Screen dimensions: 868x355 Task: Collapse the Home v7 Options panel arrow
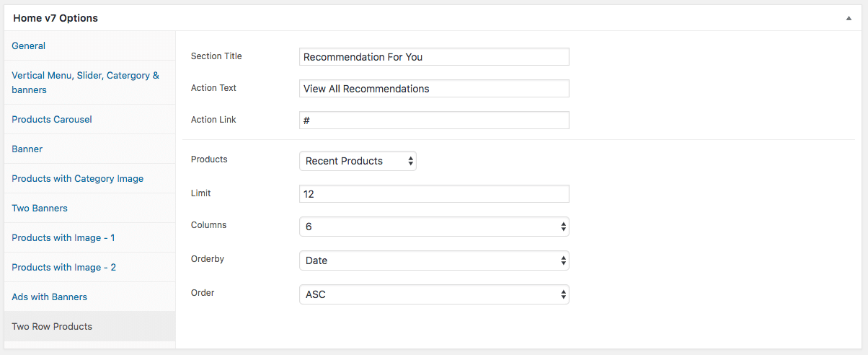849,19
